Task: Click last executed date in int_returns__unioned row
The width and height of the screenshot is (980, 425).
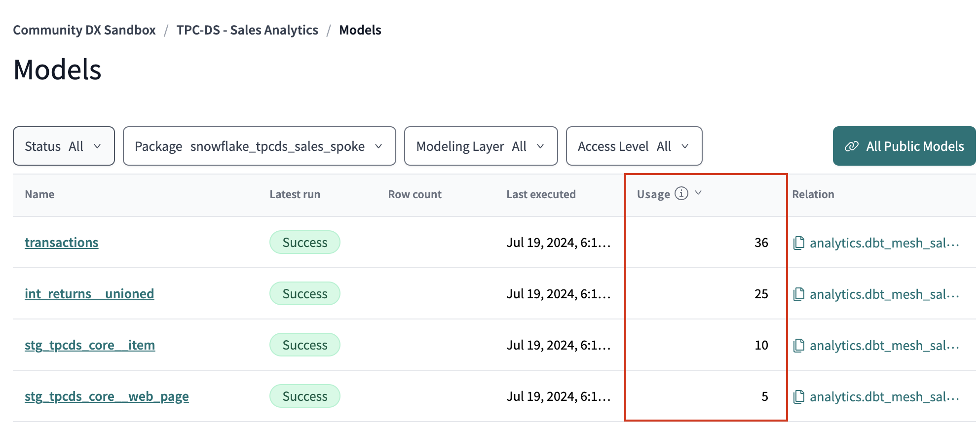Action: (x=559, y=294)
